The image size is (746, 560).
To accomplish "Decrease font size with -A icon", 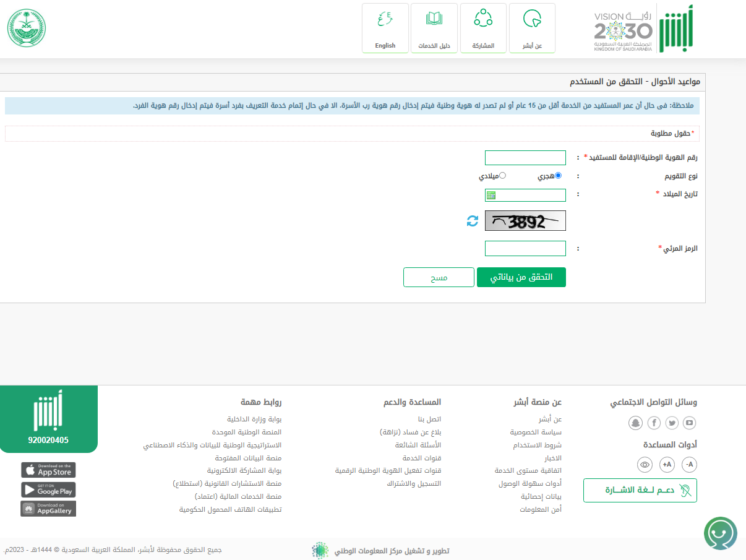I will (690, 464).
